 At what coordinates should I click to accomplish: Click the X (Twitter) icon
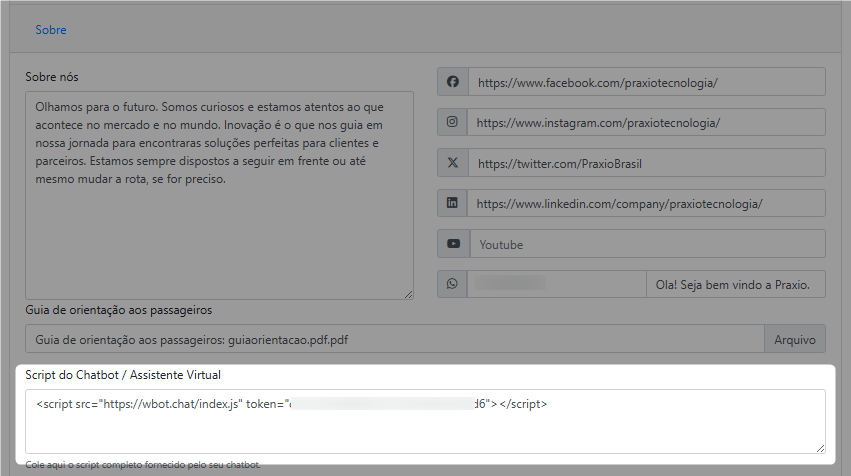point(453,163)
